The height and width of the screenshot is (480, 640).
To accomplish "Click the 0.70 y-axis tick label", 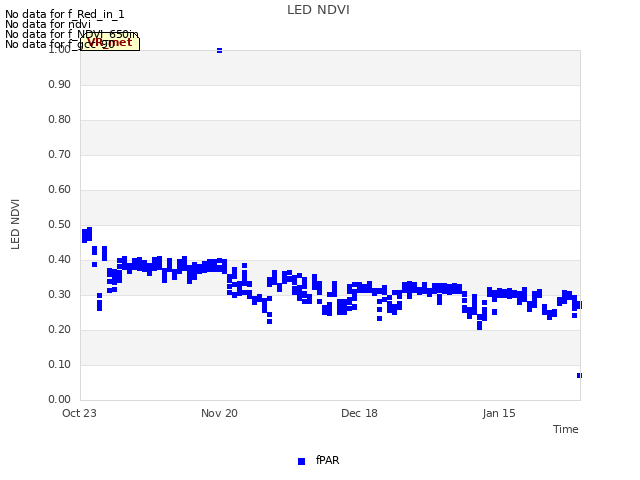I will (59, 154).
